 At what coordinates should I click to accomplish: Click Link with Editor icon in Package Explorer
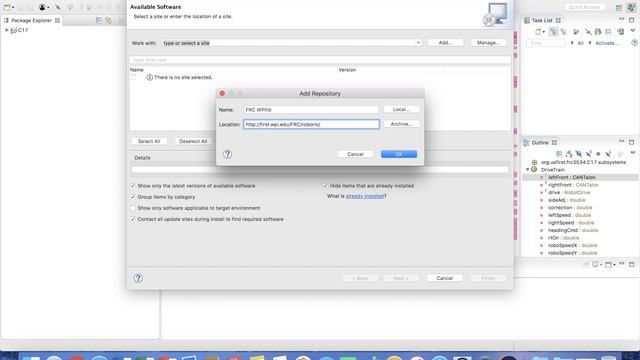click(x=109, y=20)
